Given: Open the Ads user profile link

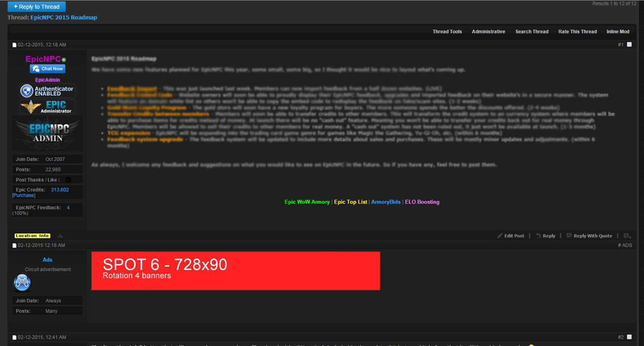Looking at the screenshot, I should (x=48, y=260).
